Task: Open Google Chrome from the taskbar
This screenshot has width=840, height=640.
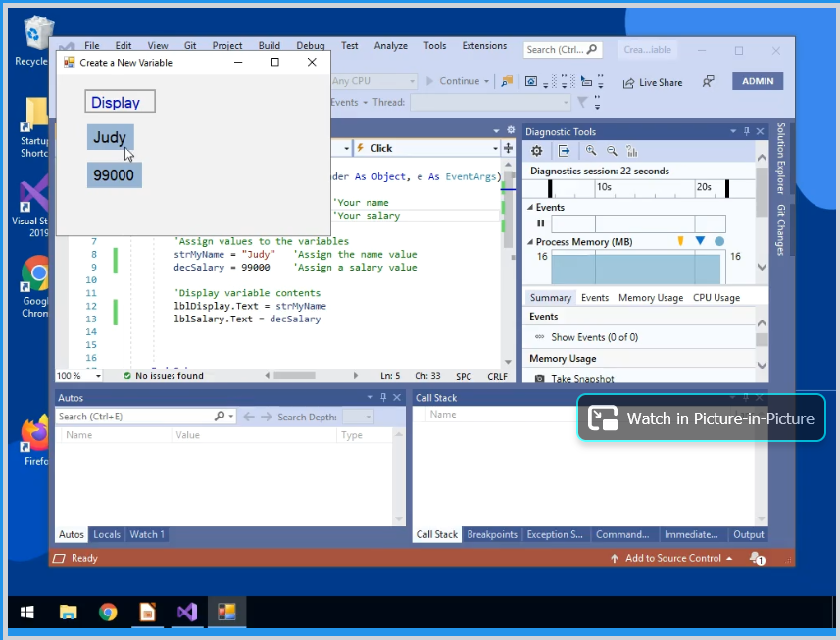Action: tap(108, 612)
